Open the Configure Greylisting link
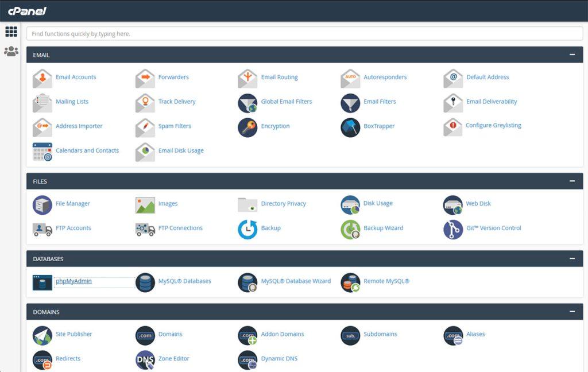Viewport: 588px width, 372px height. coord(493,125)
